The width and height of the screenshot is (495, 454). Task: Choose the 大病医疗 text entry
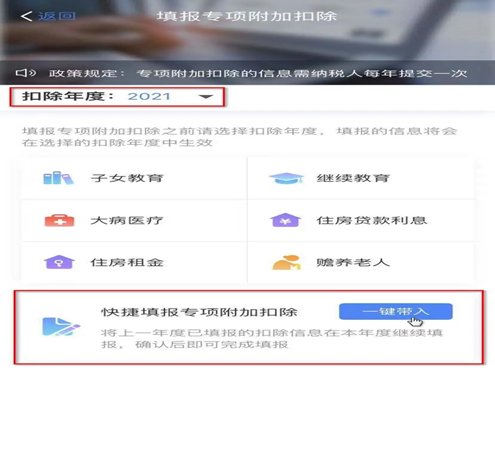tap(127, 220)
